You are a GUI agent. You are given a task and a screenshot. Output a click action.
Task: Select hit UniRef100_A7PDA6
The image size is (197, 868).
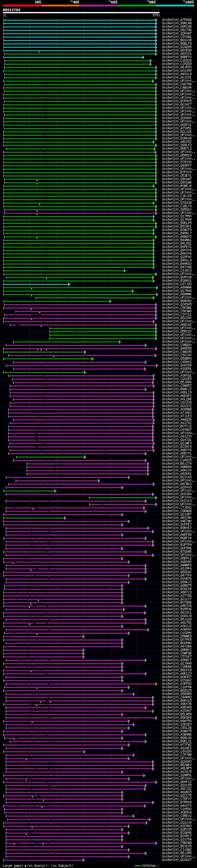(x=177, y=20)
